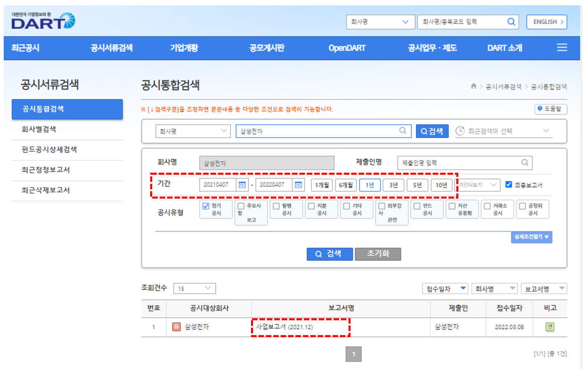Open the 접수일자 sort dropdown

446,289
